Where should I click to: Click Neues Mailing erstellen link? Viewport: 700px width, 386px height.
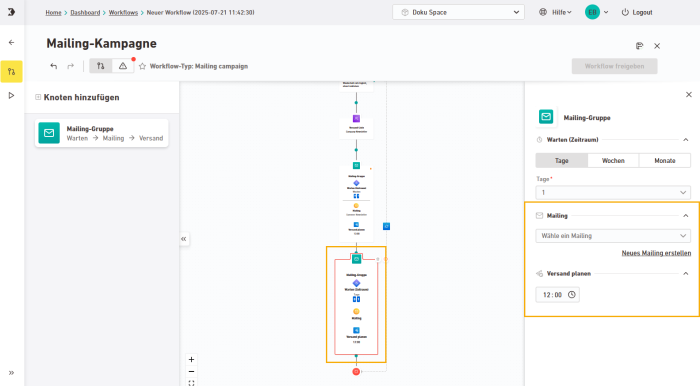(656, 253)
